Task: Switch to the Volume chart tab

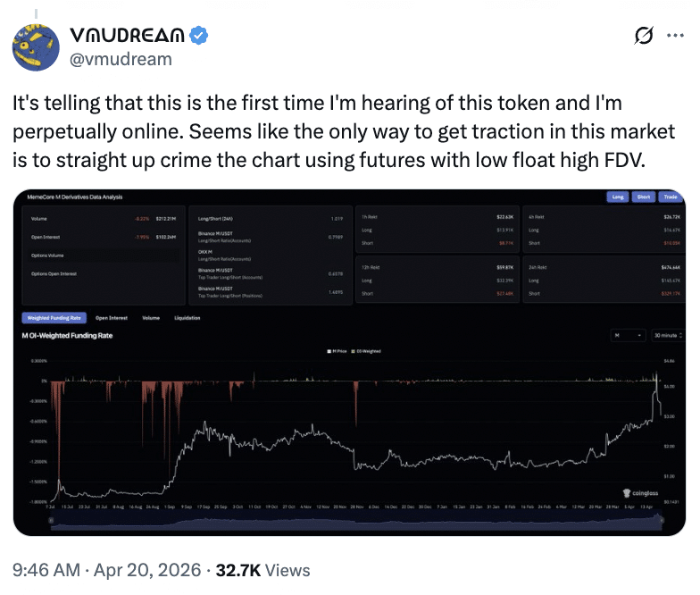Action: click(151, 317)
